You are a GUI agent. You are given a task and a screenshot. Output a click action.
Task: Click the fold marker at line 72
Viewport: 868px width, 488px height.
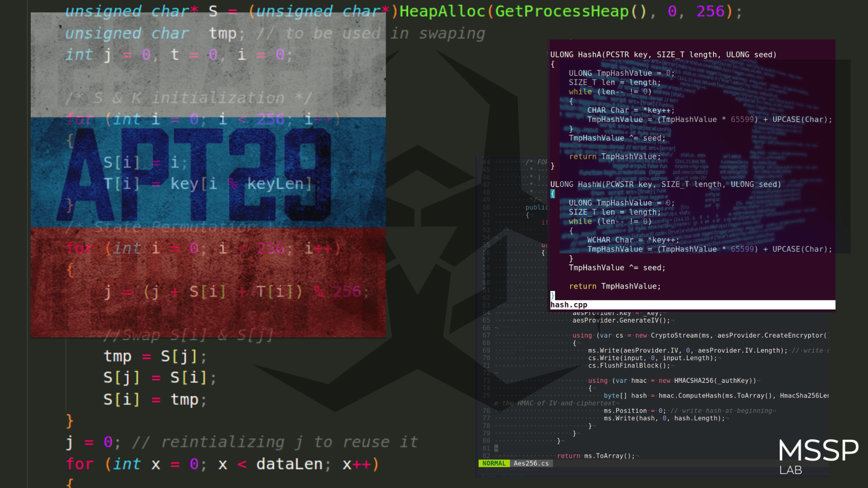pos(496,373)
